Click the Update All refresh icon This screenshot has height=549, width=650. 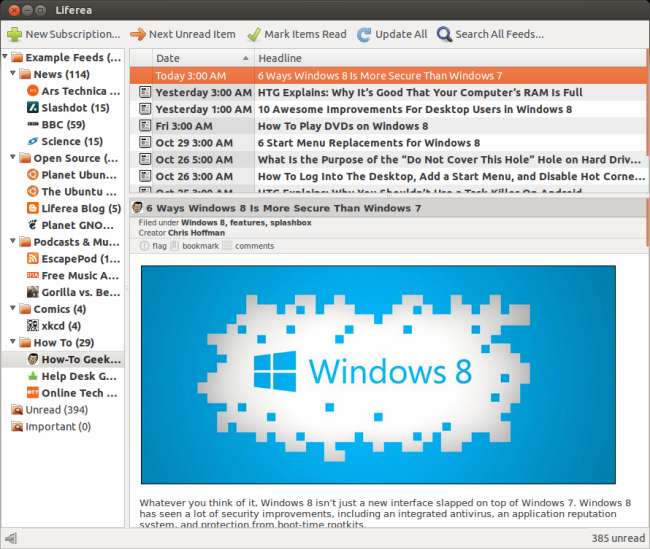pos(364,34)
